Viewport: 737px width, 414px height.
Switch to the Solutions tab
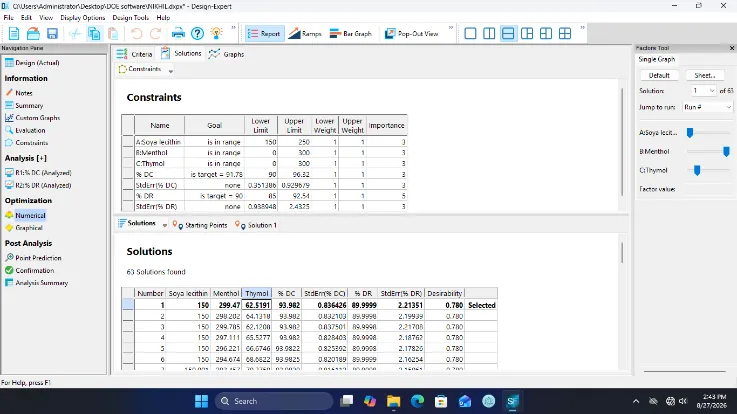[181, 54]
